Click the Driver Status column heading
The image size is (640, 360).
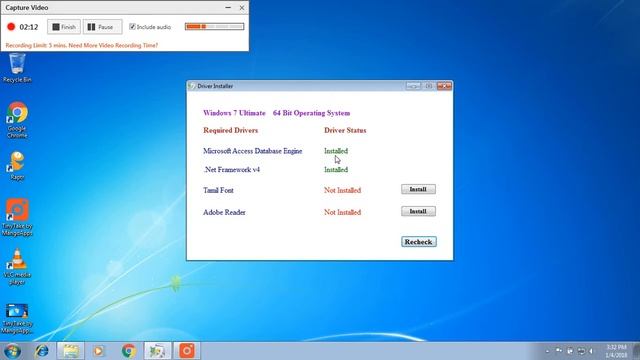[x=345, y=130]
